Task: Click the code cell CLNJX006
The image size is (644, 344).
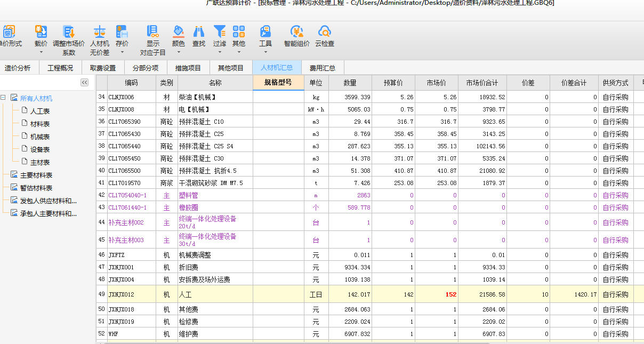Action: tap(131, 97)
